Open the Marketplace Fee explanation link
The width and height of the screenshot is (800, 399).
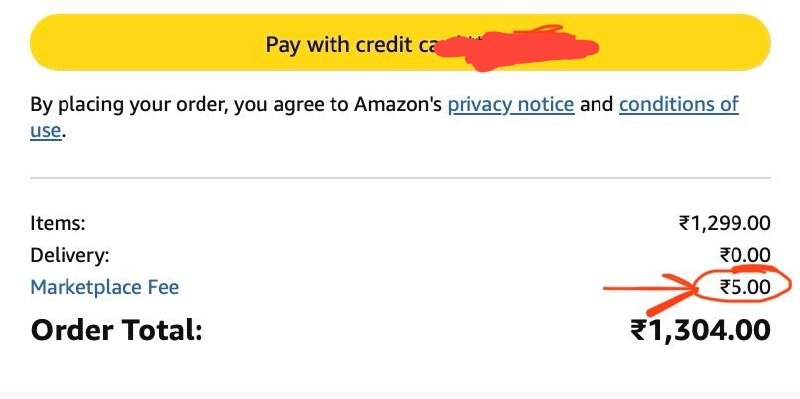click(x=105, y=287)
